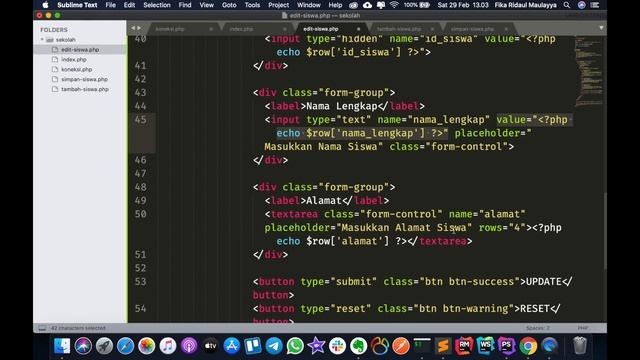Open Sublime Text icon in the Dock
Image resolution: width=640 pixels, height=360 pixels.
coord(443,346)
